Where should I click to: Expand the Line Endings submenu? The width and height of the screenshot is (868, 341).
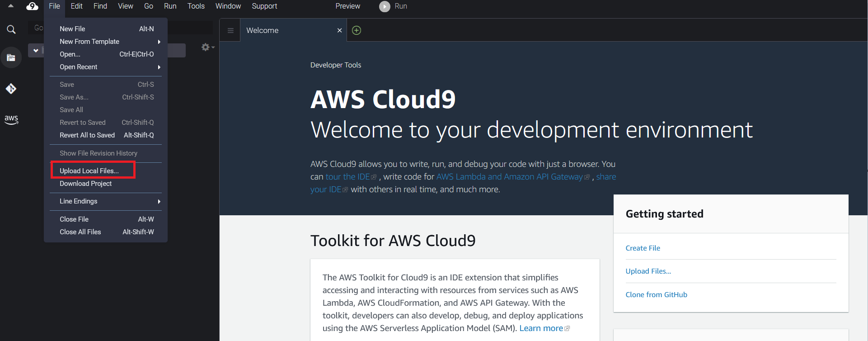point(106,201)
